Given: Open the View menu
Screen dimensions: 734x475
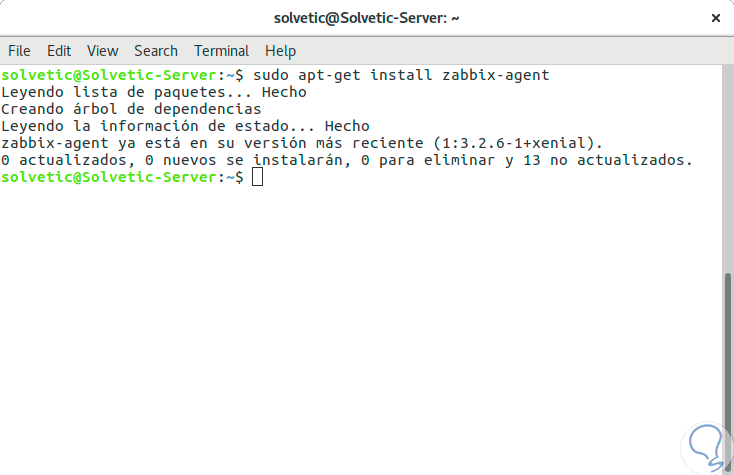Looking at the screenshot, I should pyautogui.click(x=103, y=51).
